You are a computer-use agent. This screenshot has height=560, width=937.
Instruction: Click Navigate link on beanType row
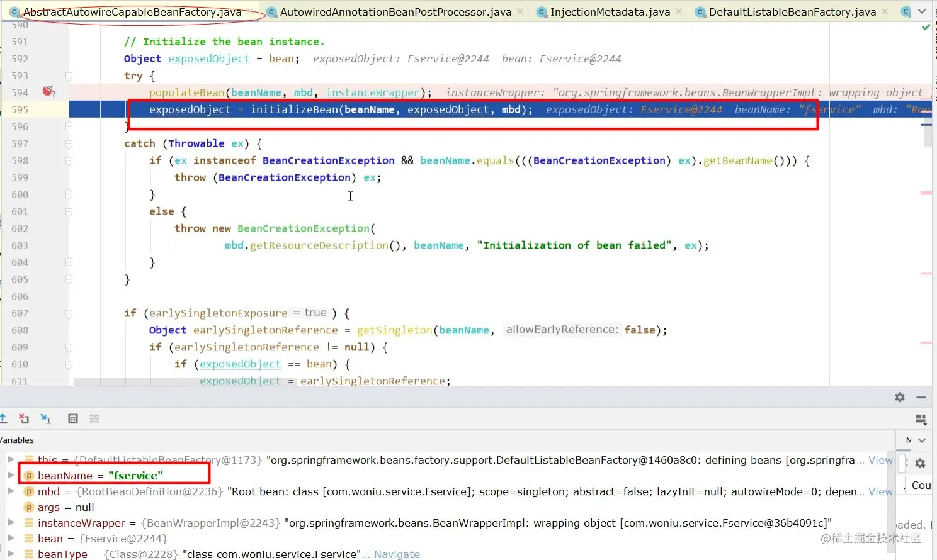coord(397,554)
